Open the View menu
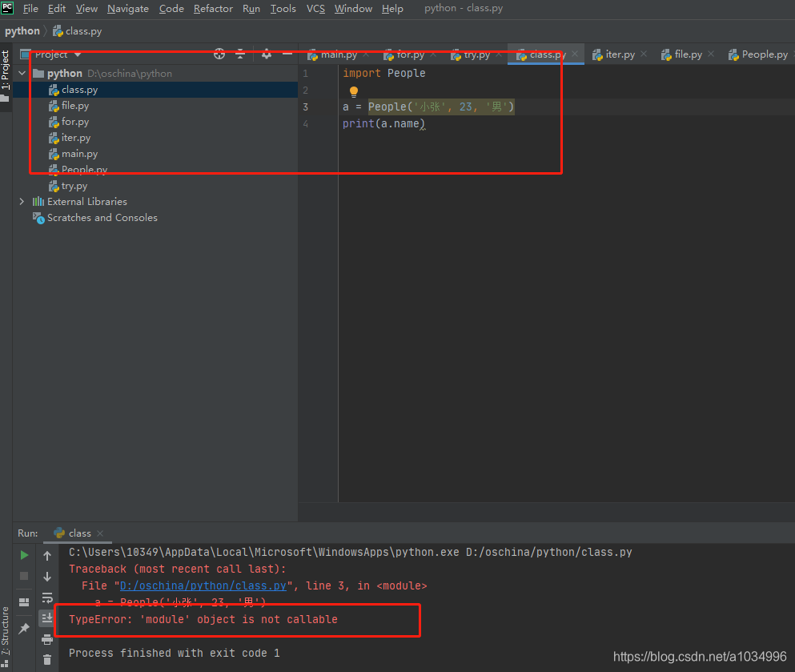This screenshot has height=672, width=795. tap(86, 9)
